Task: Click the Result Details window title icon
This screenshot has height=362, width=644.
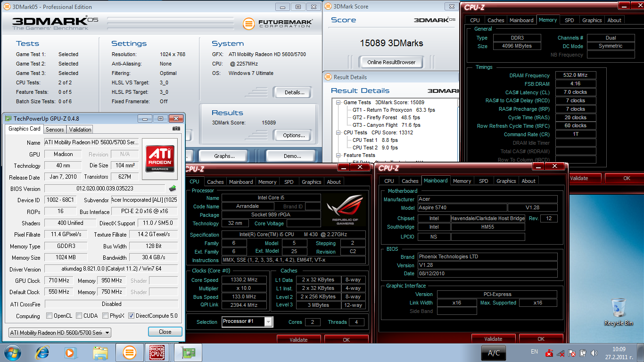Action: point(328,77)
